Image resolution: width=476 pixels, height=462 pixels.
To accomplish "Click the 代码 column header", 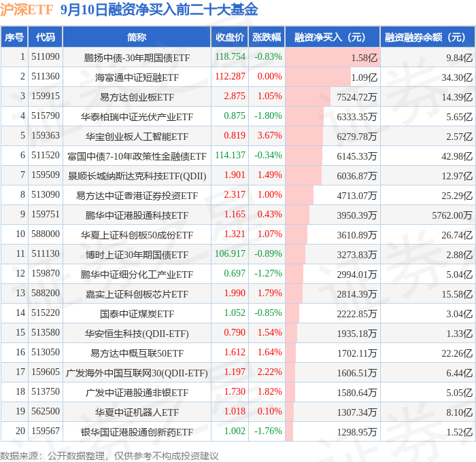I will [46, 37].
